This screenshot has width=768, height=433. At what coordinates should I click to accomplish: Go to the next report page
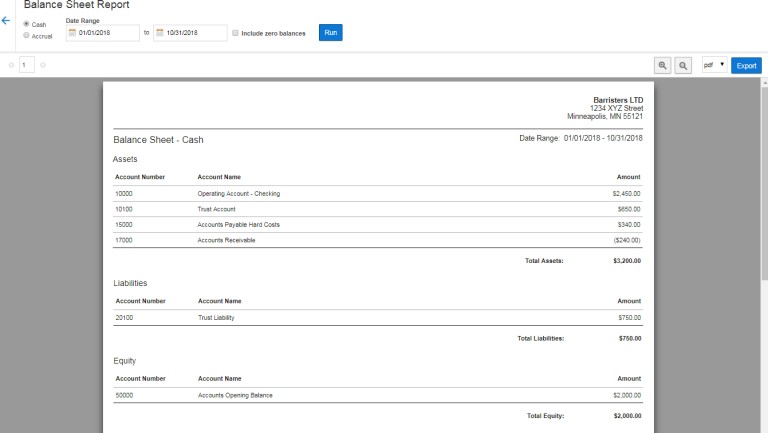tap(43, 65)
